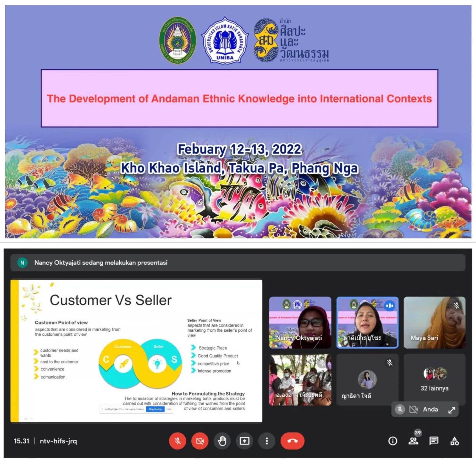Click the Andaman Ethnic Knowledge title text

click(x=239, y=99)
